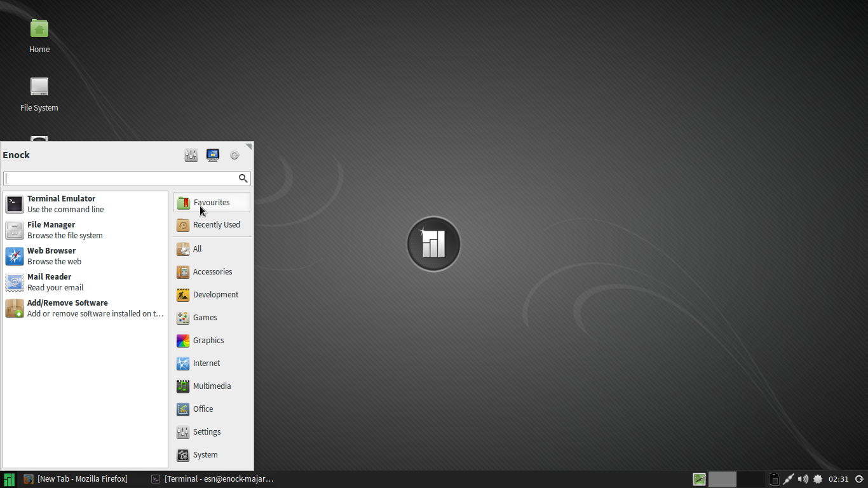The image size is (868, 488).
Task: Click the Enock username label
Action: point(17,155)
